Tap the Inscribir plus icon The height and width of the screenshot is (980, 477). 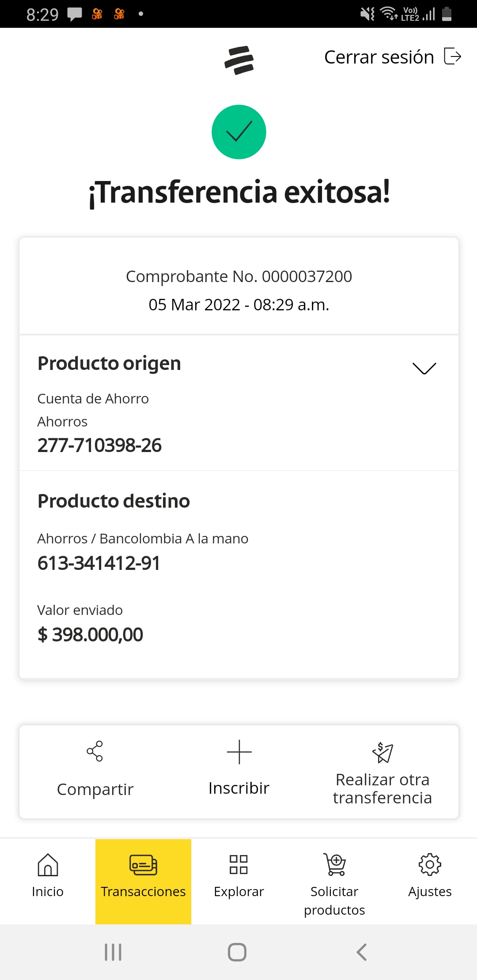[x=239, y=752]
